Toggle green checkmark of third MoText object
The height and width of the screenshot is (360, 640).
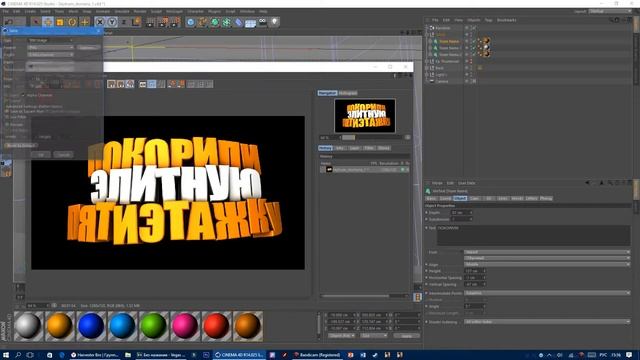click(x=474, y=54)
